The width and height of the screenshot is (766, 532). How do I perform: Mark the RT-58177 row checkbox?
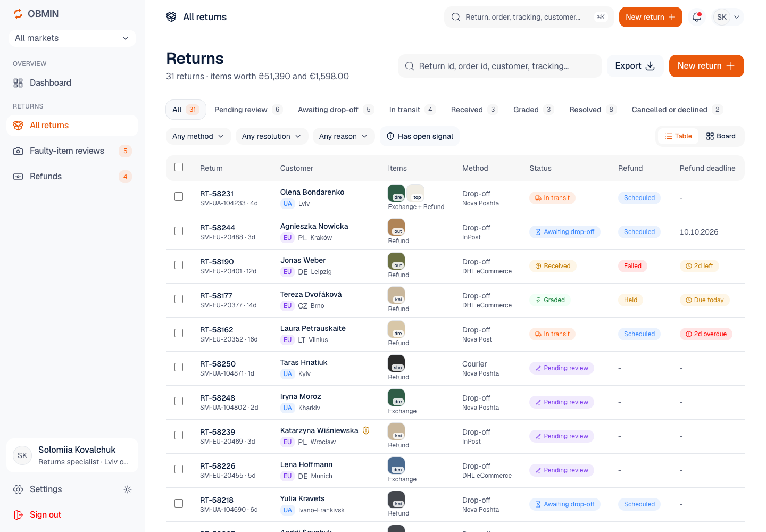point(179,299)
